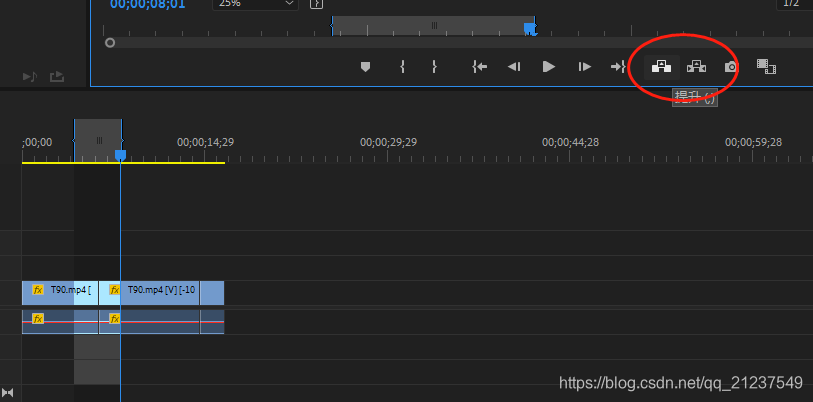Open the 25% zoom level dropdown

pos(255,4)
